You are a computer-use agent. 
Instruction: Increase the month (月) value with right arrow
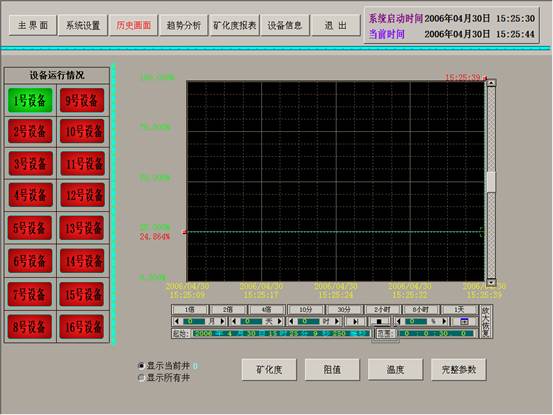tap(222, 321)
